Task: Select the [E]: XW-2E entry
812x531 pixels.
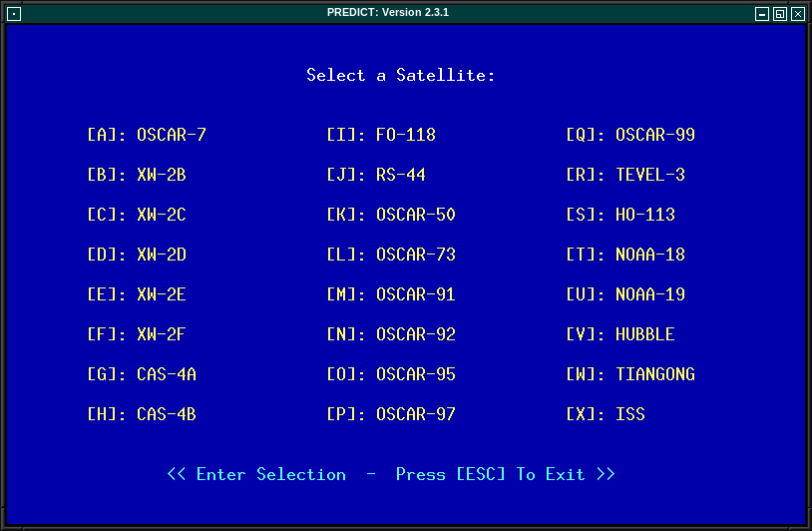Action: (137, 294)
